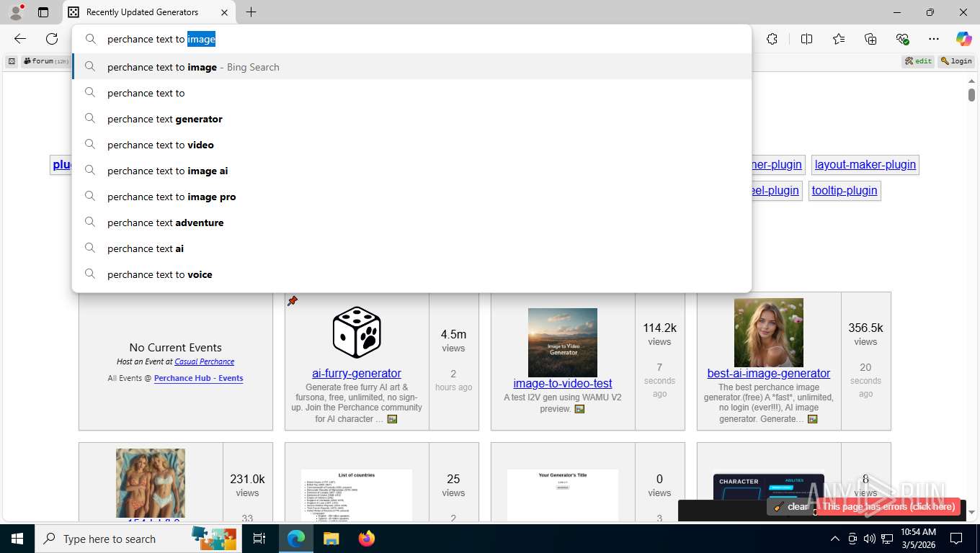Open the Favorites star icon
The image size is (980, 553).
click(x=839, y=39)
